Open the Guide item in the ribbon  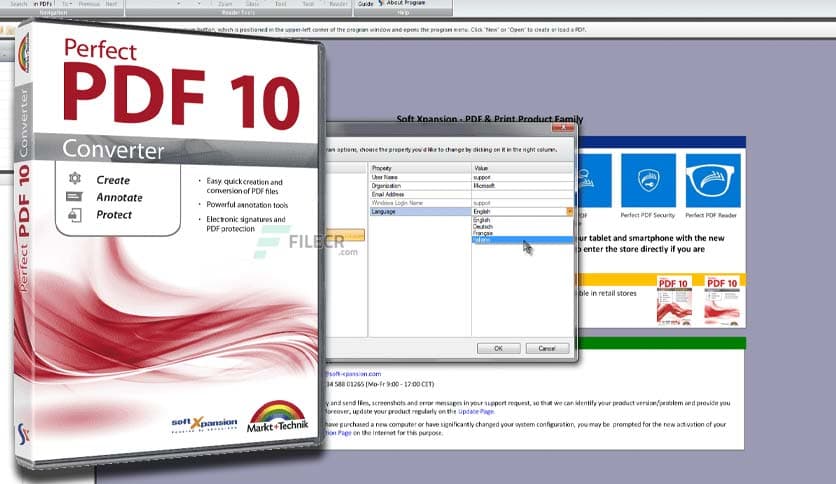pyautogui.click(x=365, y=3)
